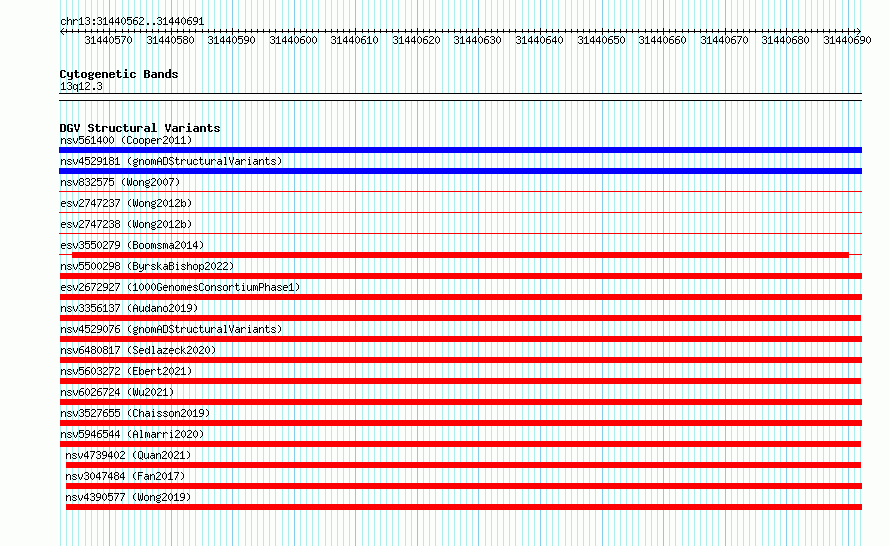
Task: Open variant nsv4390577 (Wong2019) label
Action: [128, 497]
